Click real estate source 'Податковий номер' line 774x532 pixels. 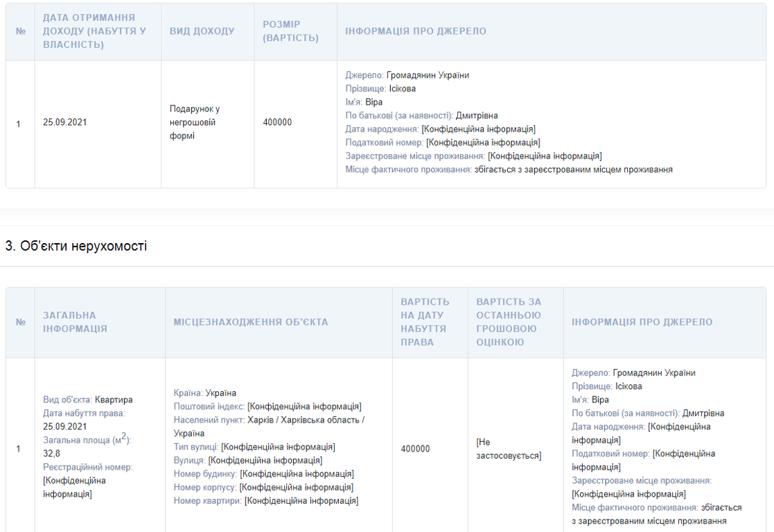643,460
